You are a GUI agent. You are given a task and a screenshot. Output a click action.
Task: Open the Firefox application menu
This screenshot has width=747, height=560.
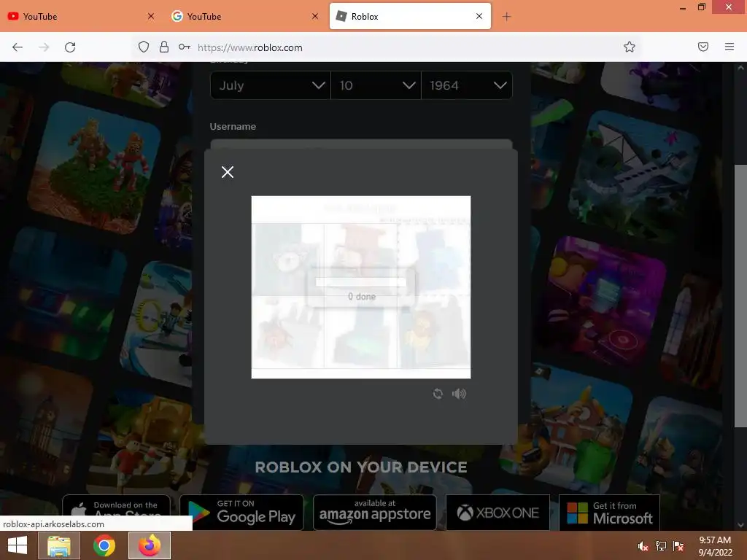[729, 47]
